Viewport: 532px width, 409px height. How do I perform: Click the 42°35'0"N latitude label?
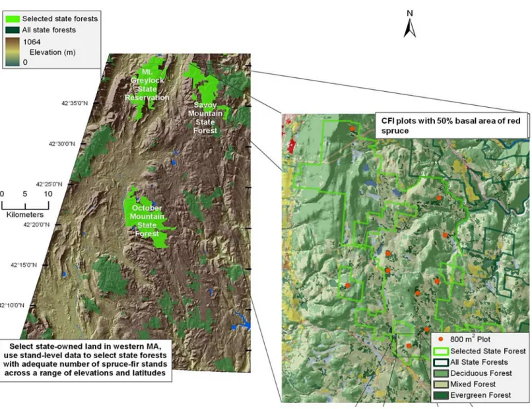pos(75,103)
